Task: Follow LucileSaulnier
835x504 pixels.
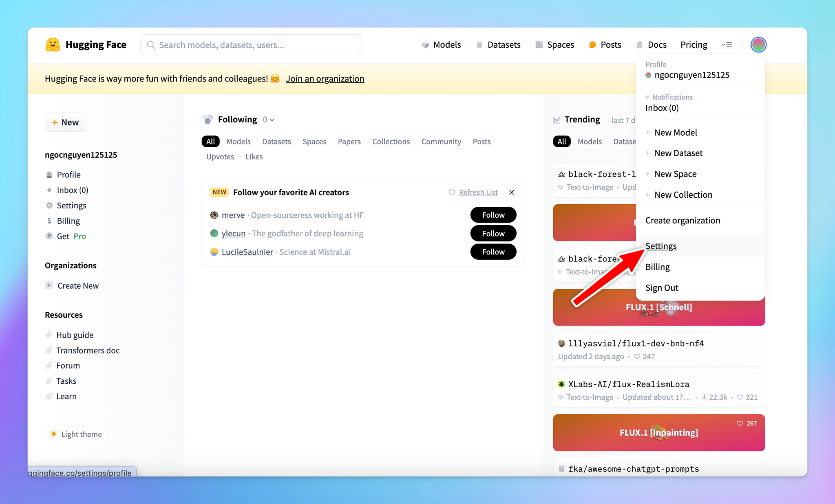Action: [493, 252]
